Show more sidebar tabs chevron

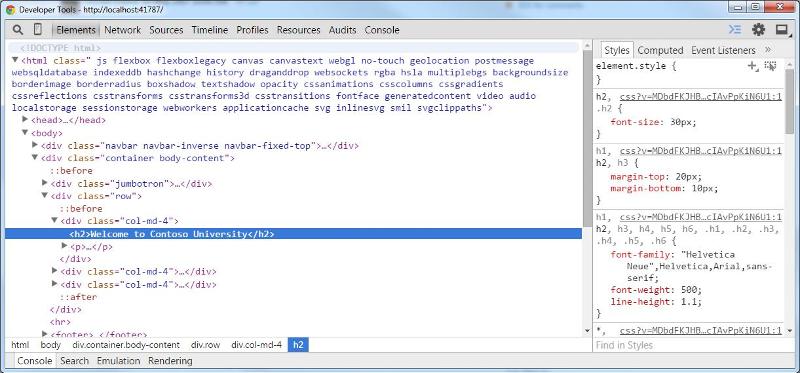tap(768, 49)
